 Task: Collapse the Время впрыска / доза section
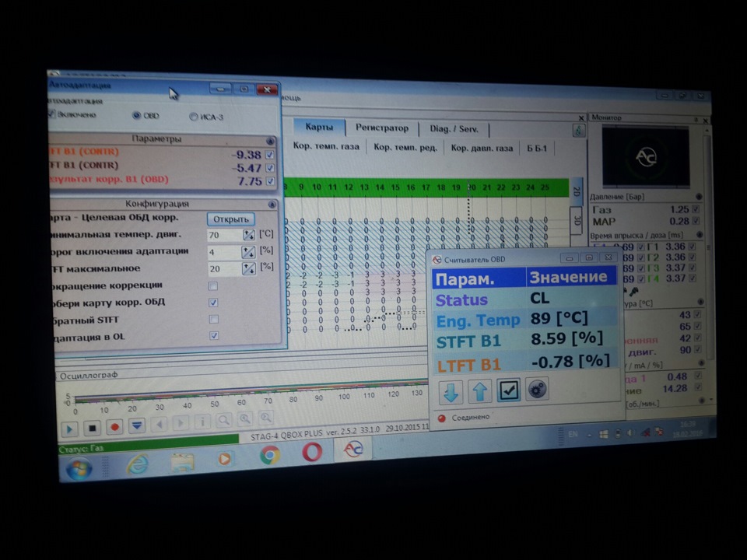tap(700, 235)
